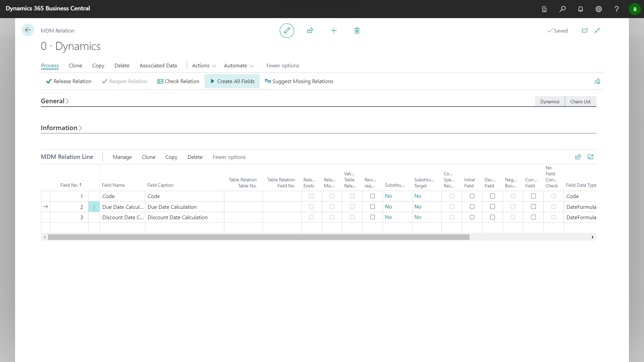Click the share icon in page header

[x=310, y=31]
